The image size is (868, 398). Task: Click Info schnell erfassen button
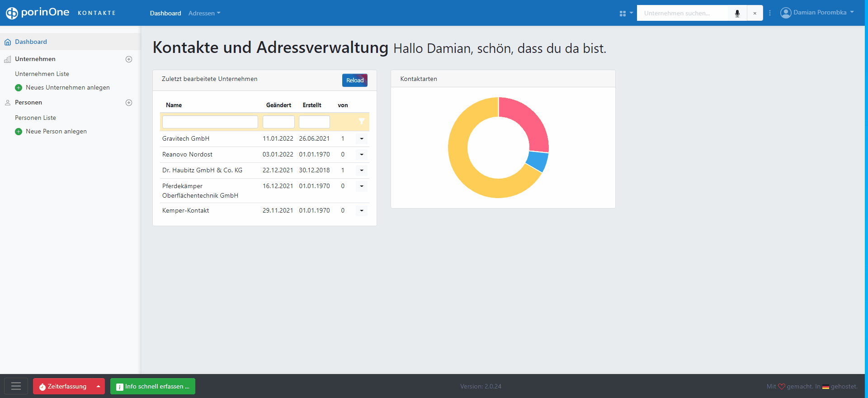[x=153, y=386]
